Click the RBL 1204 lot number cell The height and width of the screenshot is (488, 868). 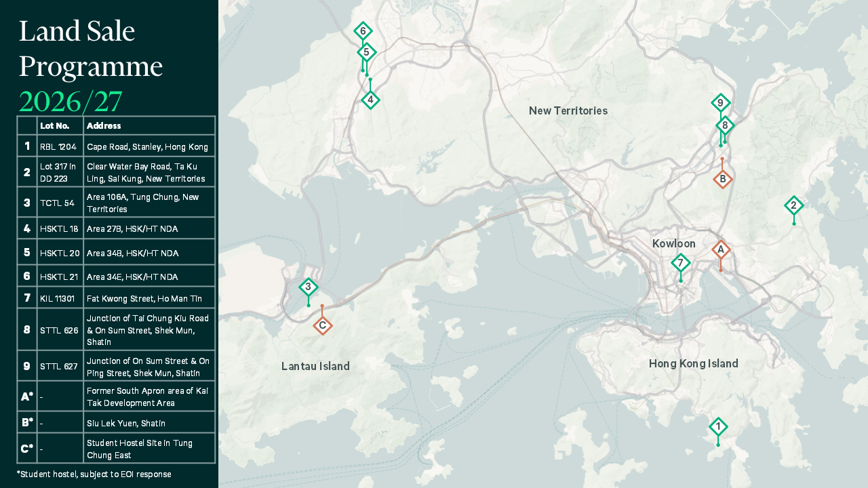[x=58, y=146]
